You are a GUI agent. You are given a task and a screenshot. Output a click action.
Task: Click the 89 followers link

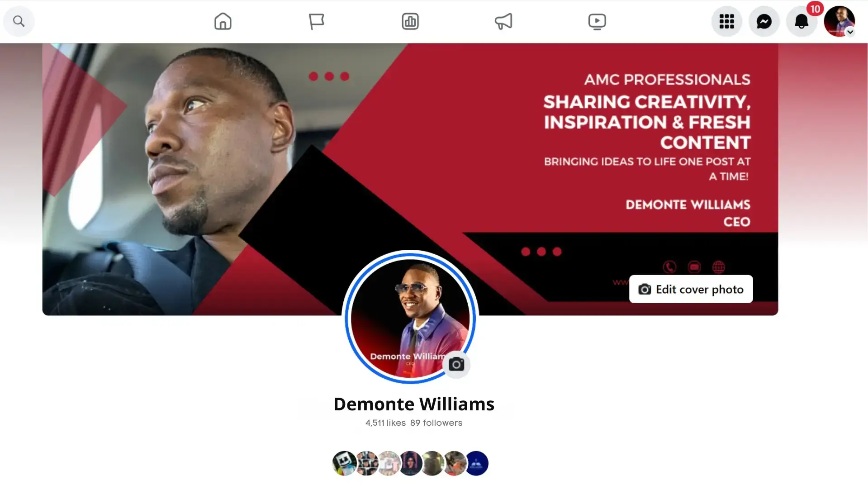(436, 423)
